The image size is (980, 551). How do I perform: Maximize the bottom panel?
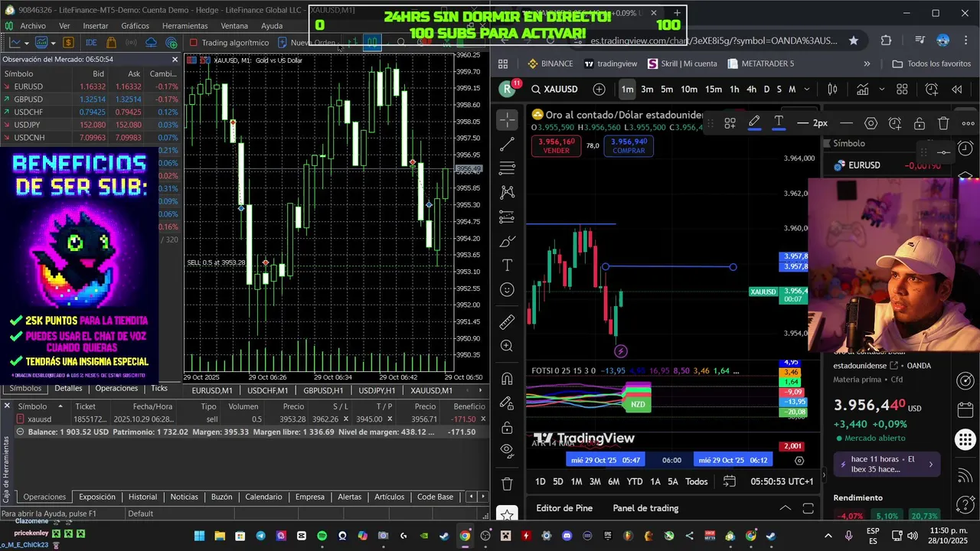pos(808,508)
